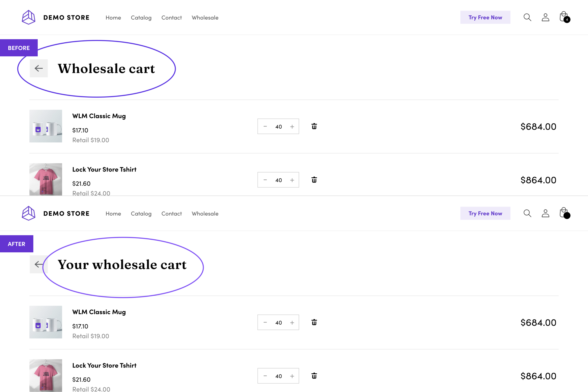Click the WLM Classic Mug thumbnail in the Before cart

pyautogui.click(x=46, y=126)
